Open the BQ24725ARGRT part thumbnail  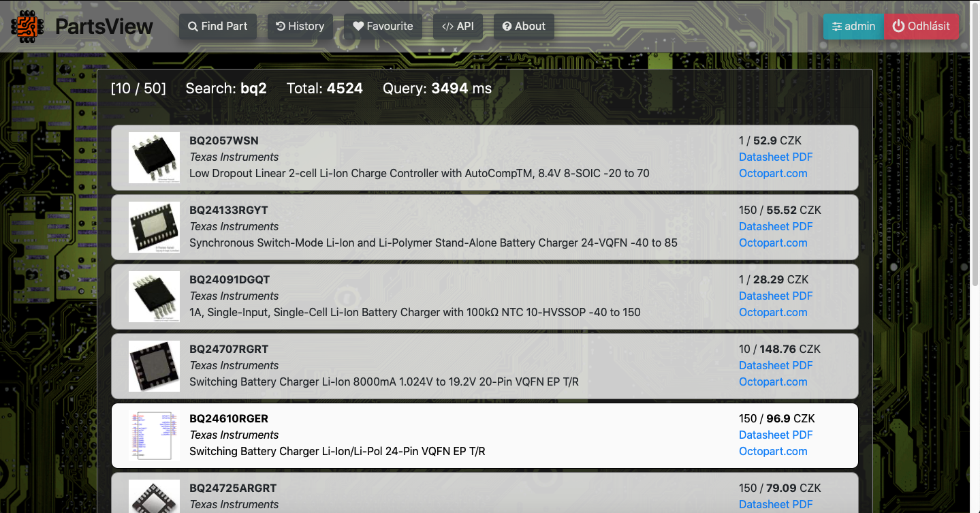point(154,496)
